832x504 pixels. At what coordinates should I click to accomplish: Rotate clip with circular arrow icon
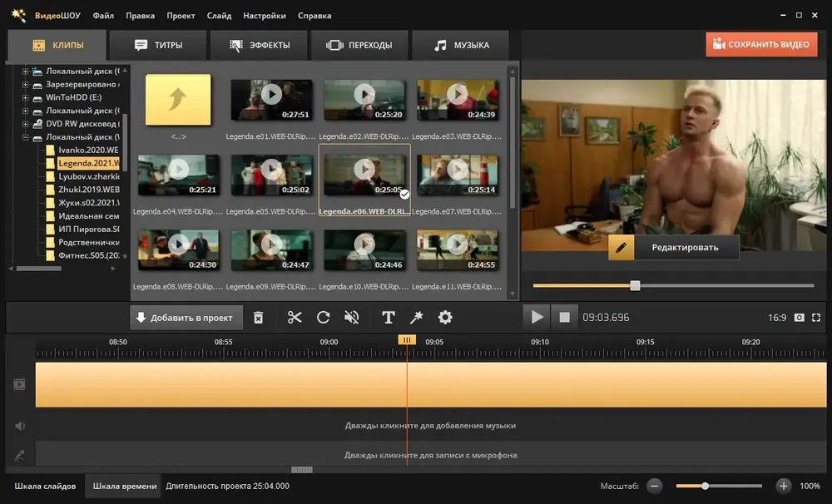[x=323, y=317]
